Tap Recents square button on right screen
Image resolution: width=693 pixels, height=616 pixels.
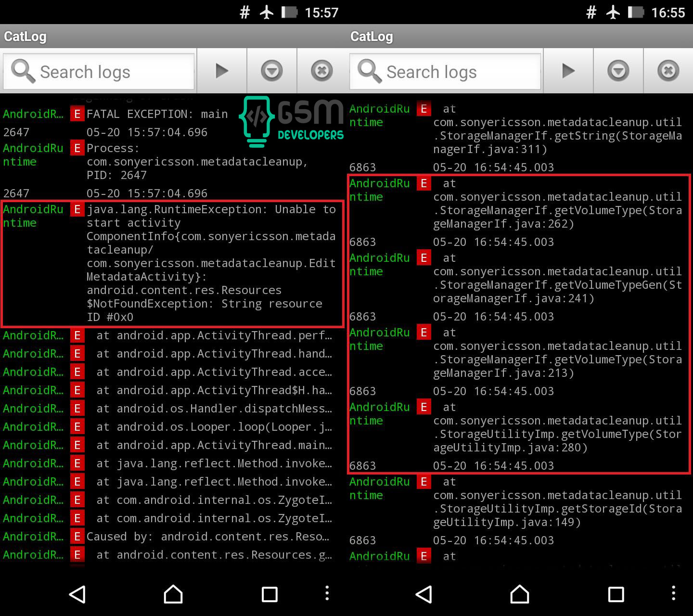[x=616, y=594]
